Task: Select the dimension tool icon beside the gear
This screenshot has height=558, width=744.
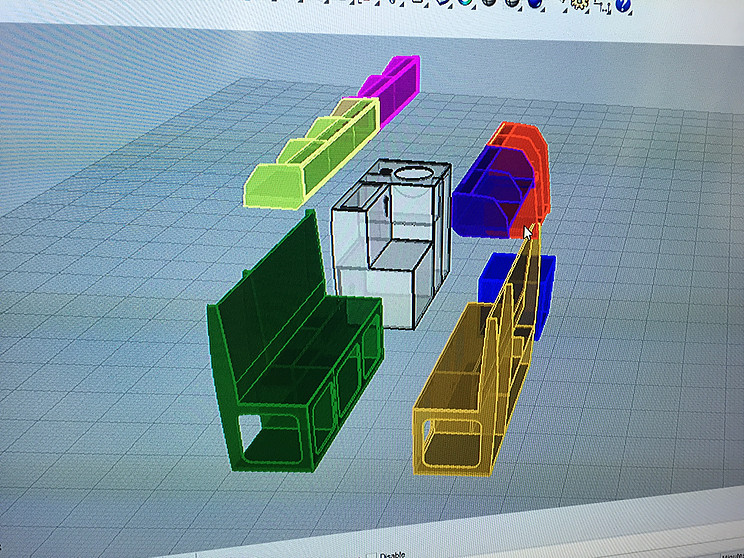Action: pyautogui.click(x=603, y=5)
